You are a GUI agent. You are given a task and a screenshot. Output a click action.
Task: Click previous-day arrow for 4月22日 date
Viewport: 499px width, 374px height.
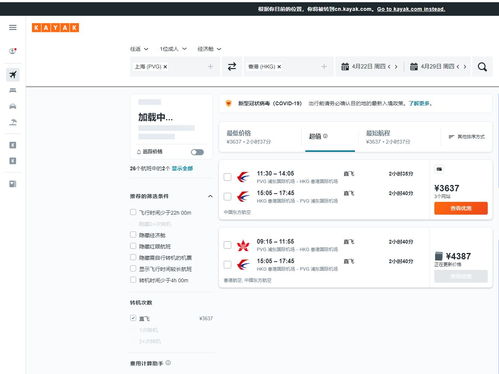[x=389, y=67]
